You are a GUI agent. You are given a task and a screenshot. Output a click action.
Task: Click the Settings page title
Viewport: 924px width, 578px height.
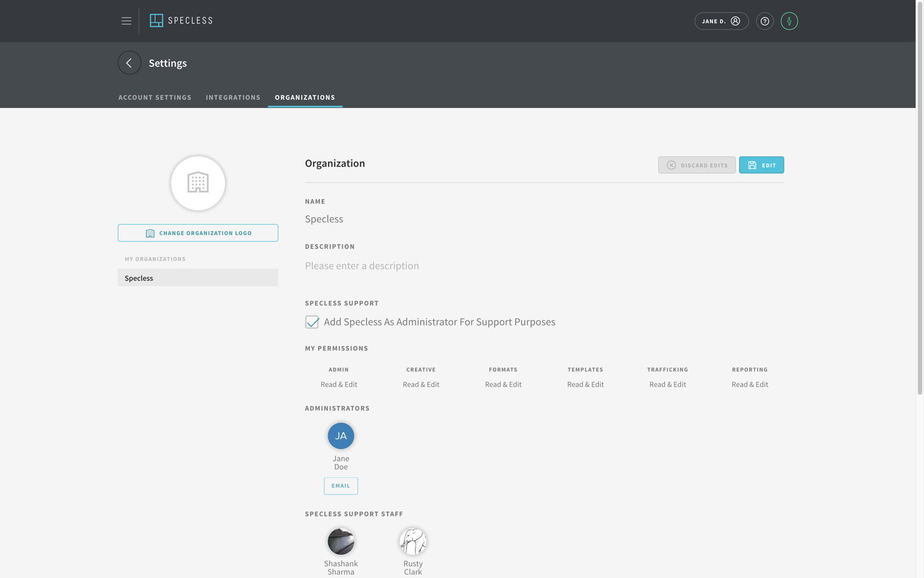pos(168,63)
